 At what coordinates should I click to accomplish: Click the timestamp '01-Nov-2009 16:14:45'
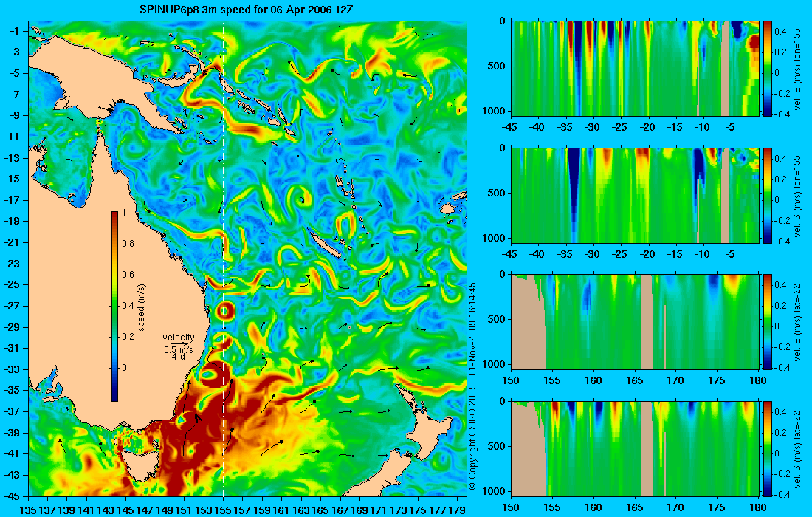(472, 329)
